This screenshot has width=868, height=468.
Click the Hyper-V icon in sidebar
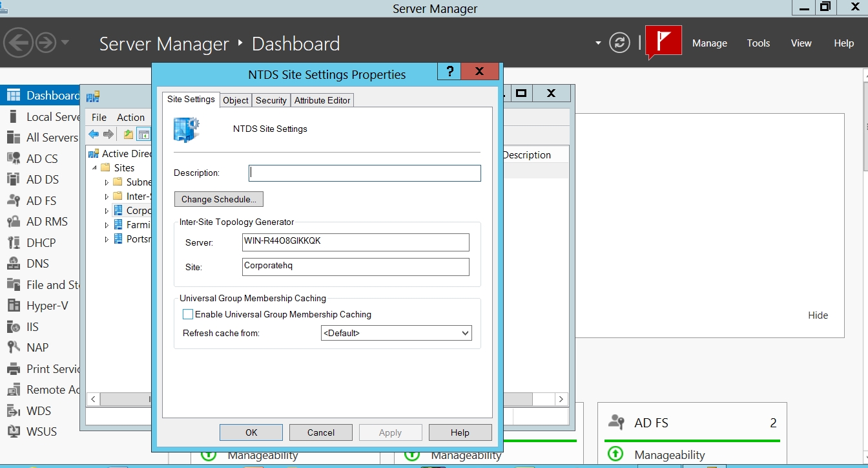pyautogui.click(x=14, y=306)
